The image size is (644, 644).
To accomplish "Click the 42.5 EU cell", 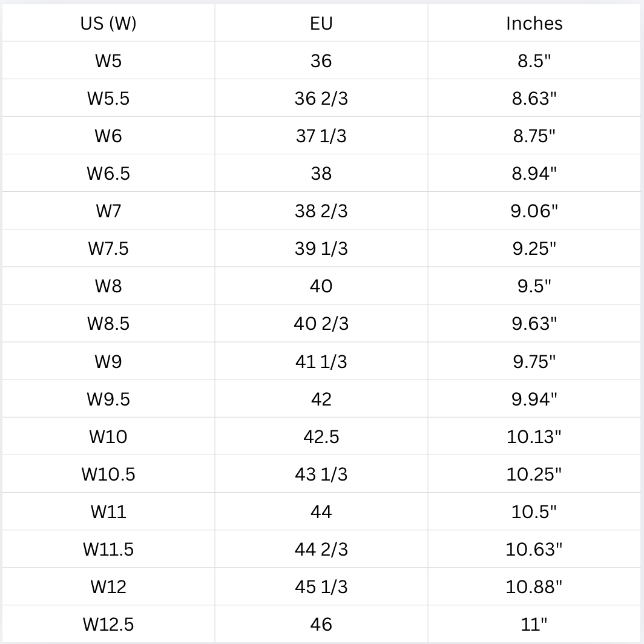I will tap(321, 436).
